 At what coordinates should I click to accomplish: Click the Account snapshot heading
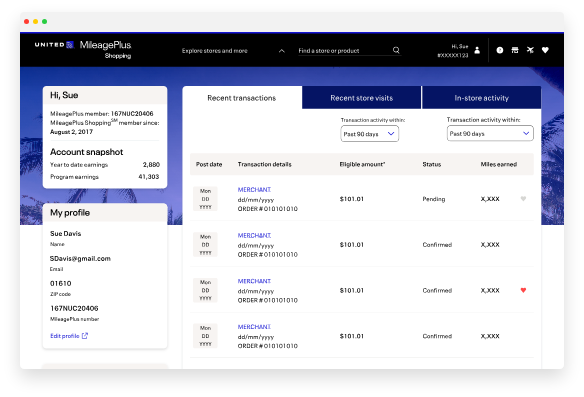click(86, 152)
